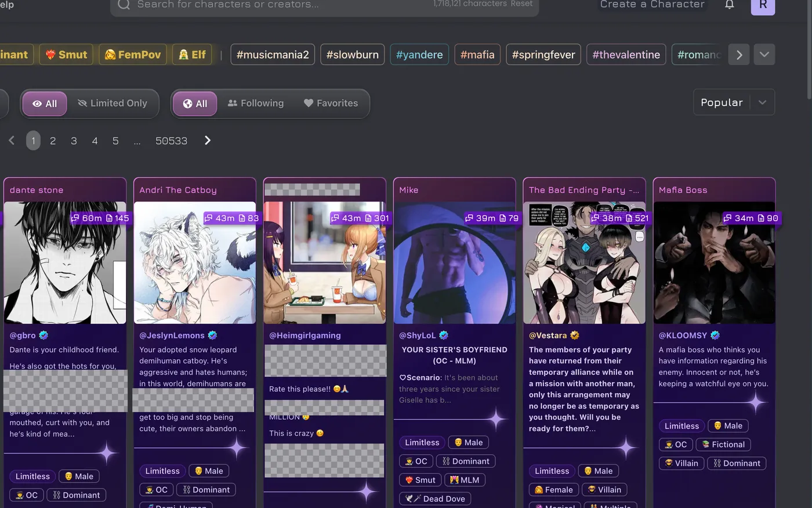Go to page 3
This screenshot has width=812, height=508.
(74, 140)
